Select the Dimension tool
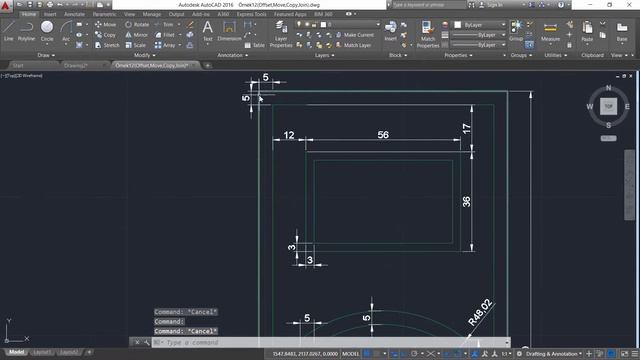640x360 pixels. click(x=229, y=31)
